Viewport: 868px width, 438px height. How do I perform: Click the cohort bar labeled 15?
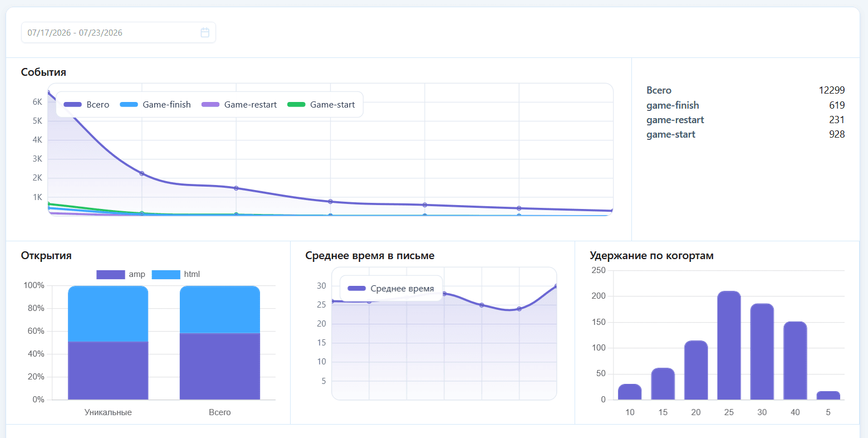coord(663,384)
